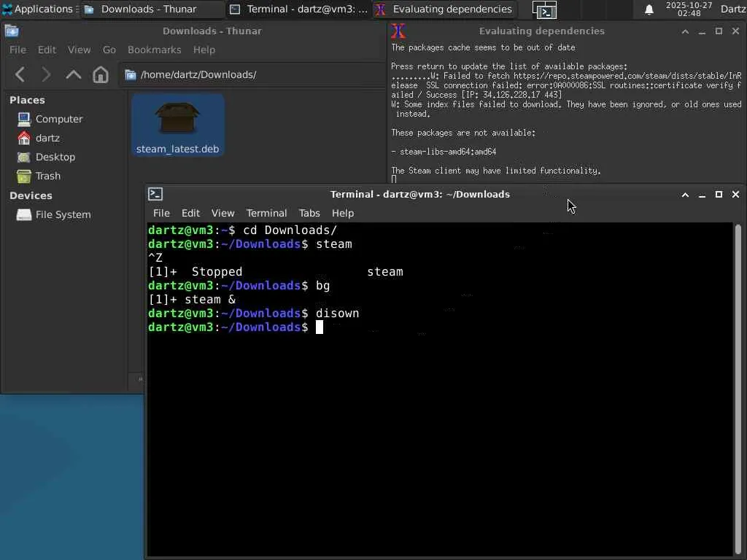Open home folder via Thunar toolbar

click(x=101, y=75)
